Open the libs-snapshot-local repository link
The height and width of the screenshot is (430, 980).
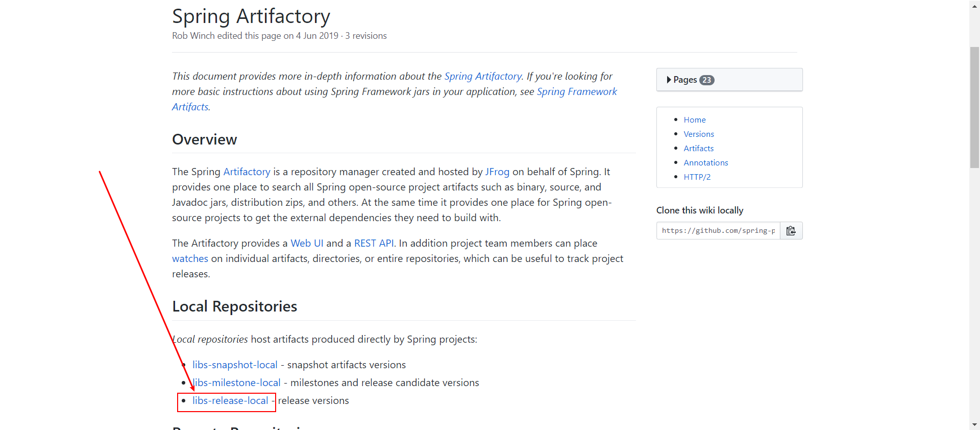click(235, 365)
